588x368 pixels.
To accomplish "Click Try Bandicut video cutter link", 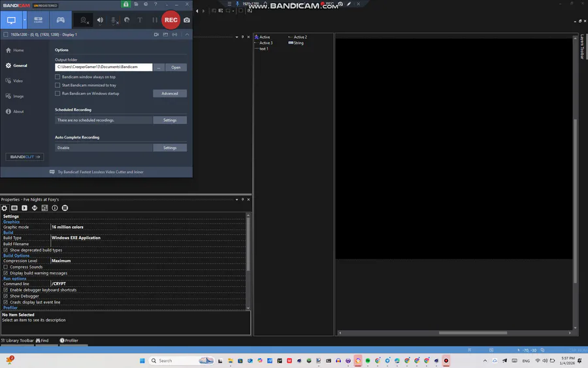I will click(x=101, y=172).
